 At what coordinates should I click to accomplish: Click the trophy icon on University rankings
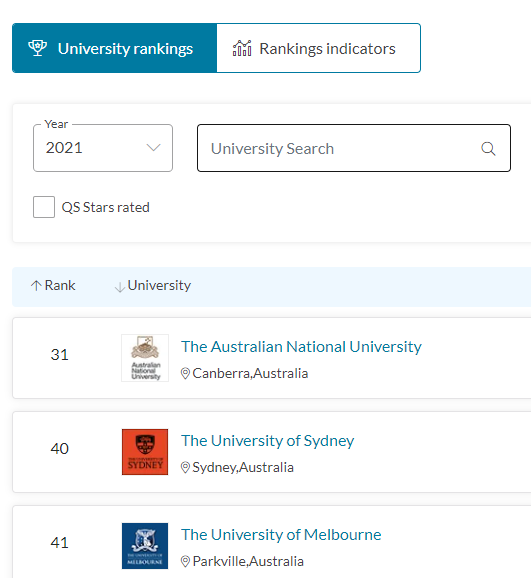point(38,48)
